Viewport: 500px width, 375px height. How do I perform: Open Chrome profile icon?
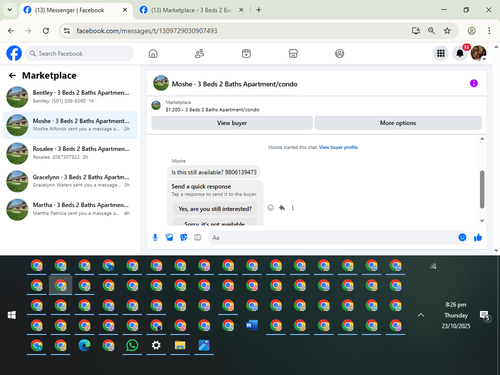(471, 31)
